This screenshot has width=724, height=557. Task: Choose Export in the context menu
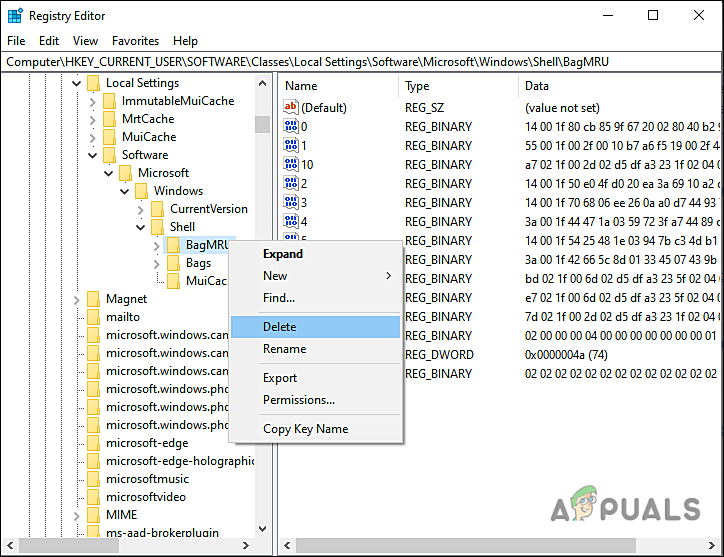315,378
